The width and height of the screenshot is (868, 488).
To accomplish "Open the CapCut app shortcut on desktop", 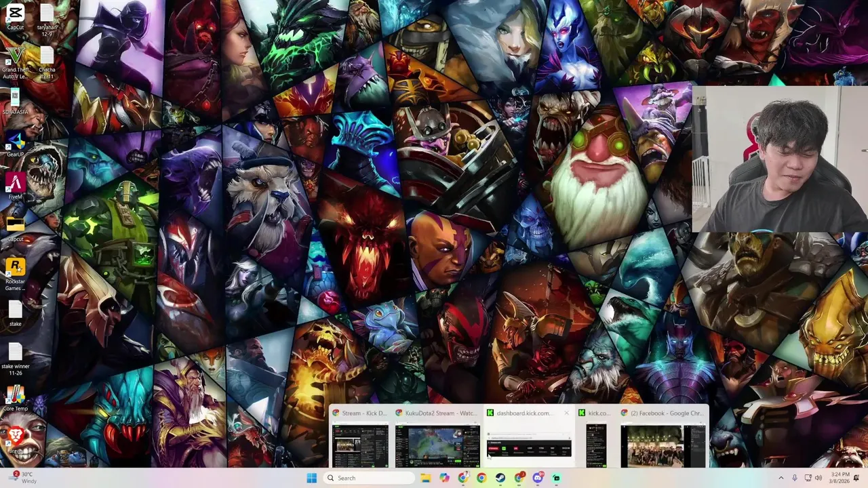I will (15, 16).
